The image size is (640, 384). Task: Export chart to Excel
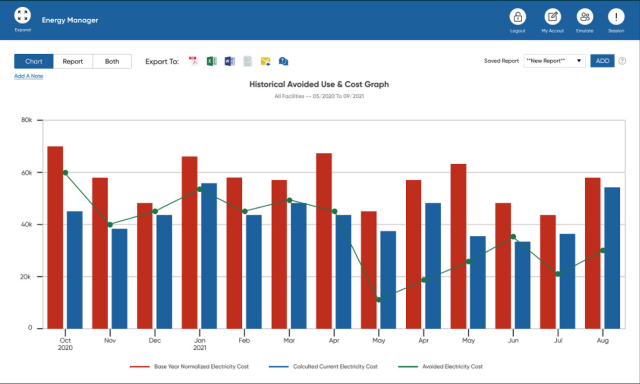pyautogui.click(x=211, y=61)
